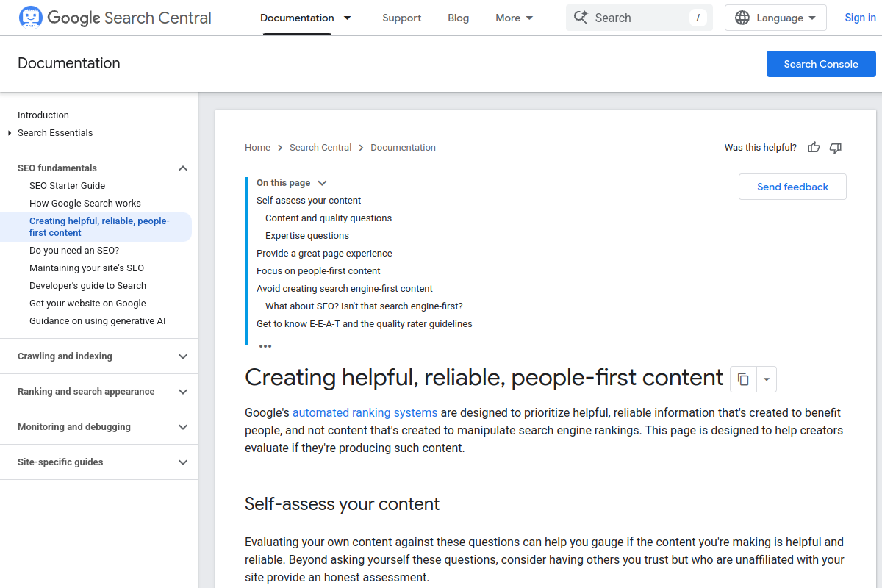Focus the Search input field

[639, 18]
